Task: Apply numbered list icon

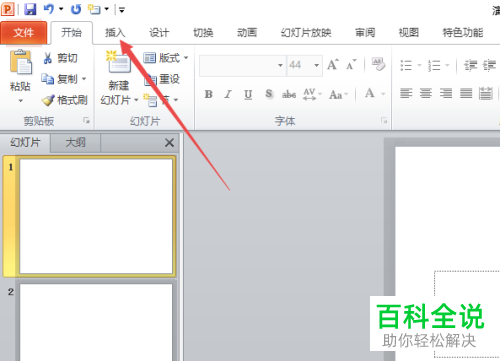Action: [x=434, y=65]
